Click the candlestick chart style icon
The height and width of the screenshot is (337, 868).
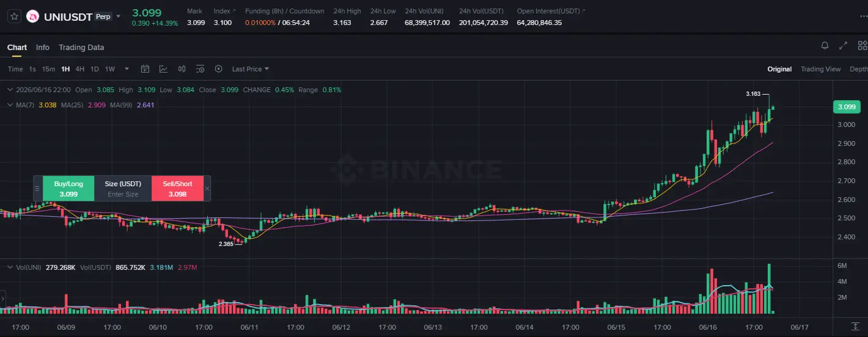pos(182,69)
